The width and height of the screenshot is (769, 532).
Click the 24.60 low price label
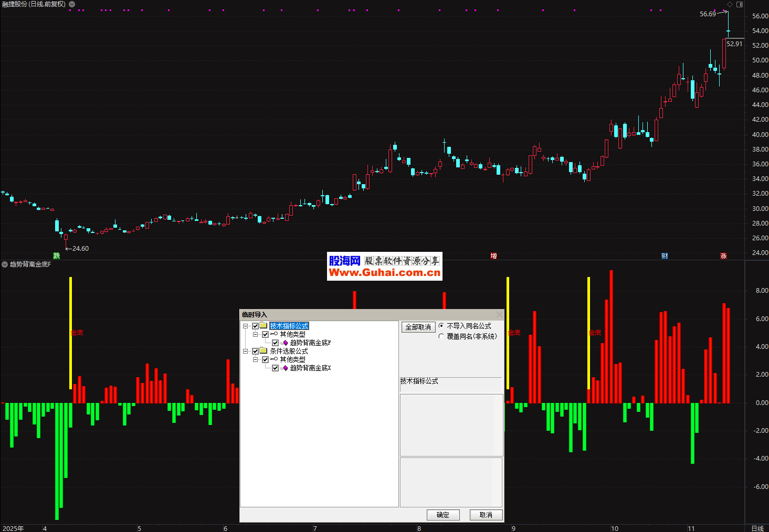(x=80, y=249)
